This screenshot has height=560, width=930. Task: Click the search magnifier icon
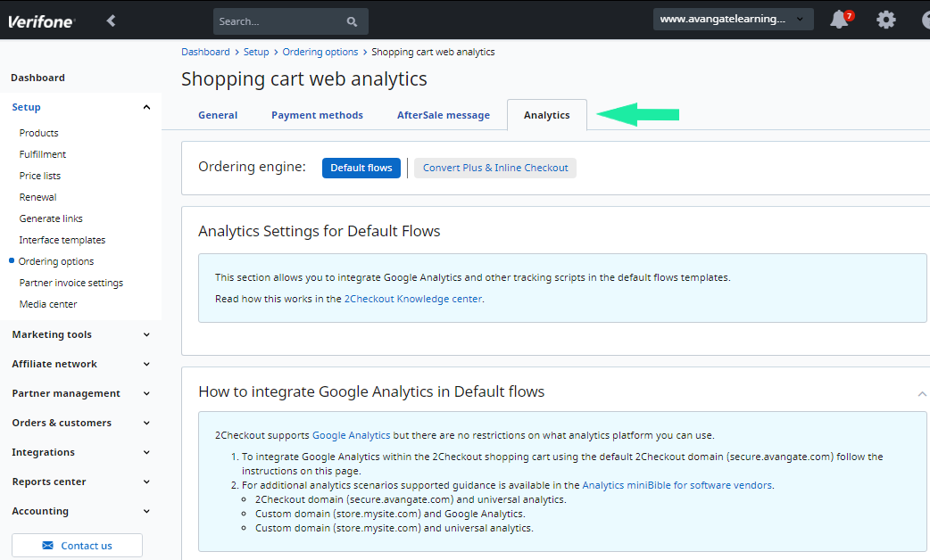coord(352,22)
